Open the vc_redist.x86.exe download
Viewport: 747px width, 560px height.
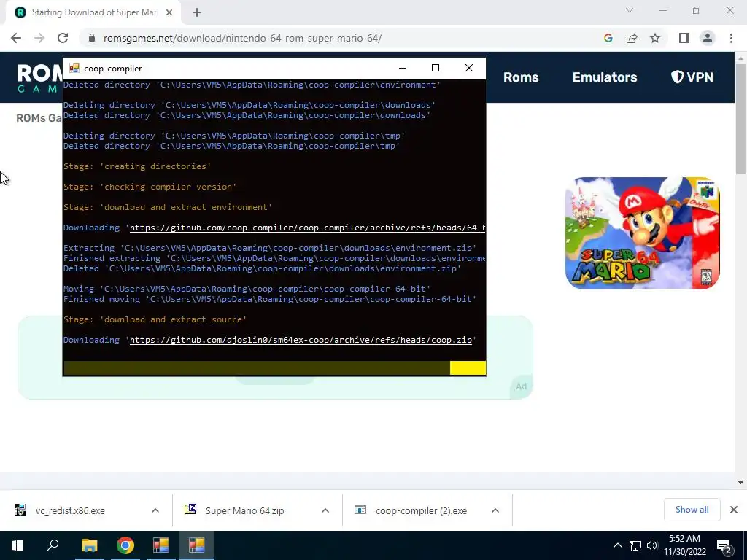70,510
